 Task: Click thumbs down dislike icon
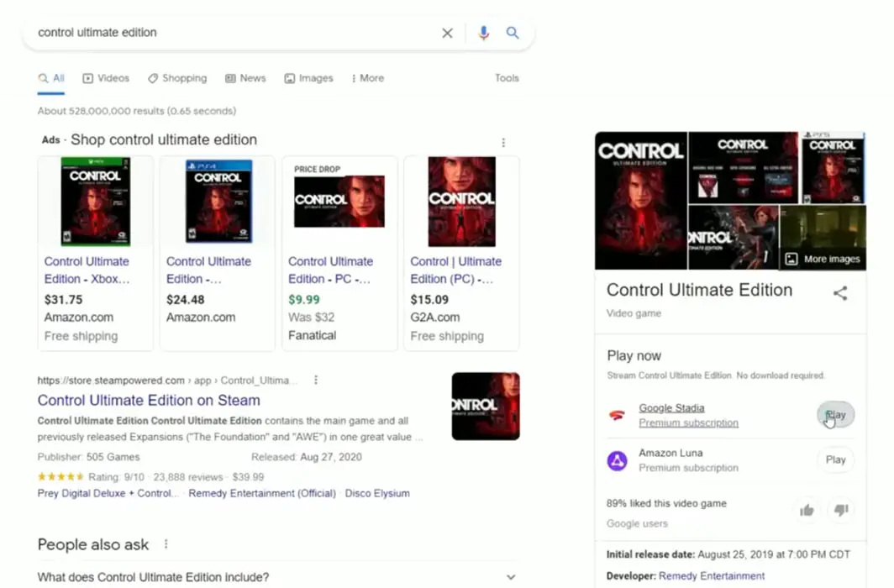pos(842,510)
